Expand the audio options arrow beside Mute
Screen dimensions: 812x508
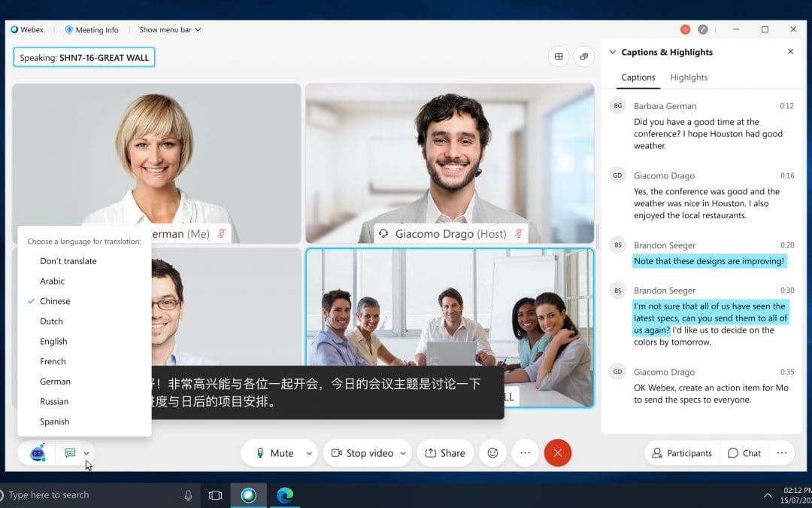[309, 454]
